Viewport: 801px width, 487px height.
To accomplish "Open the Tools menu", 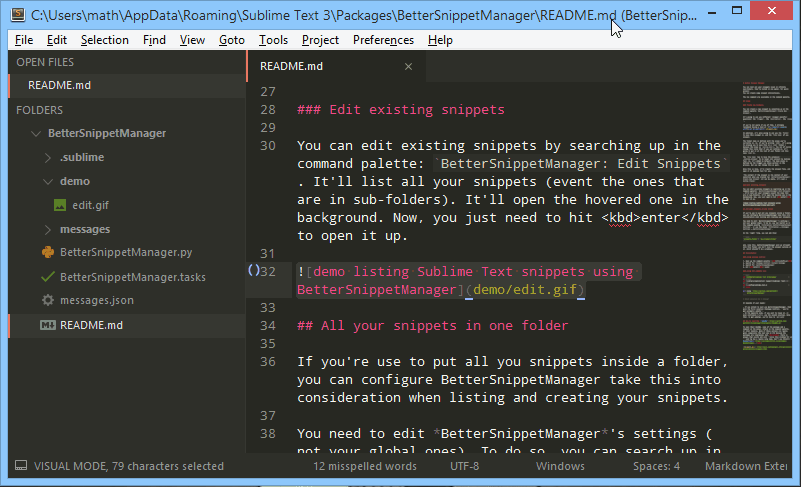I will [273, 40].
